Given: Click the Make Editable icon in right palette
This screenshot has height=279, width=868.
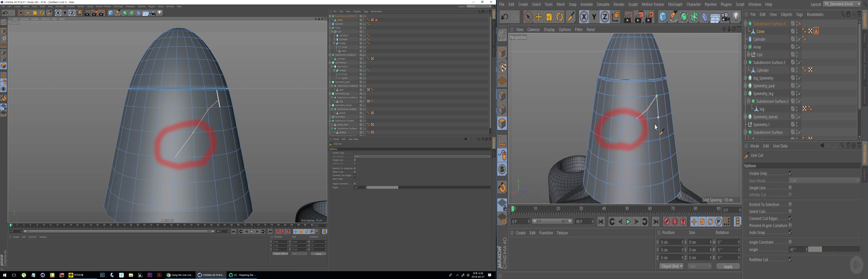Looking at the screenshot, I should (x=502, y=35).
